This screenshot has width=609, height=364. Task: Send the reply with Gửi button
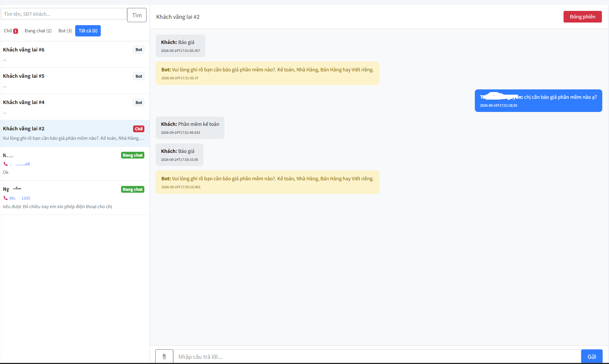(x=592, y=356)
